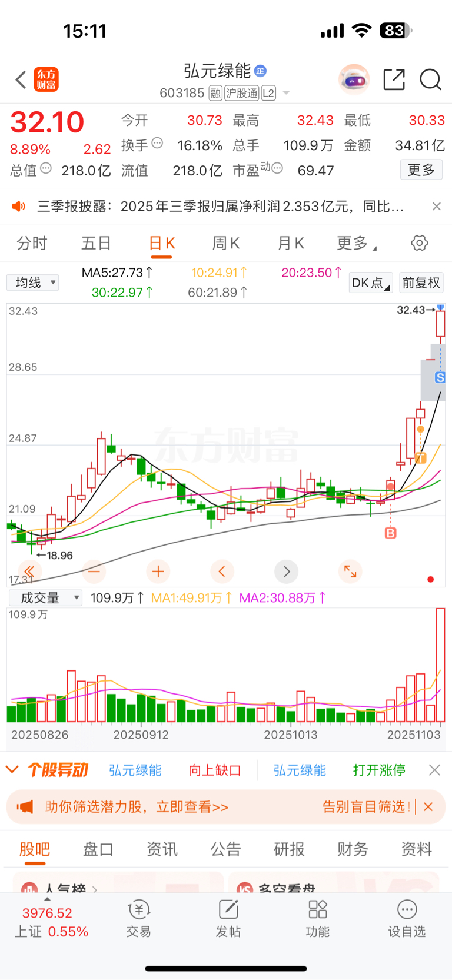Switch to 资料 tab

416,849
